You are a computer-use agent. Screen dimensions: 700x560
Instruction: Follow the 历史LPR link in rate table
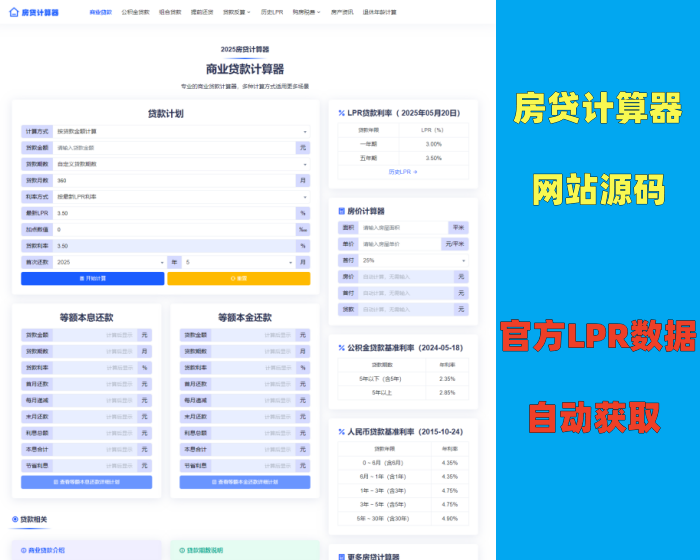(403, 172)
